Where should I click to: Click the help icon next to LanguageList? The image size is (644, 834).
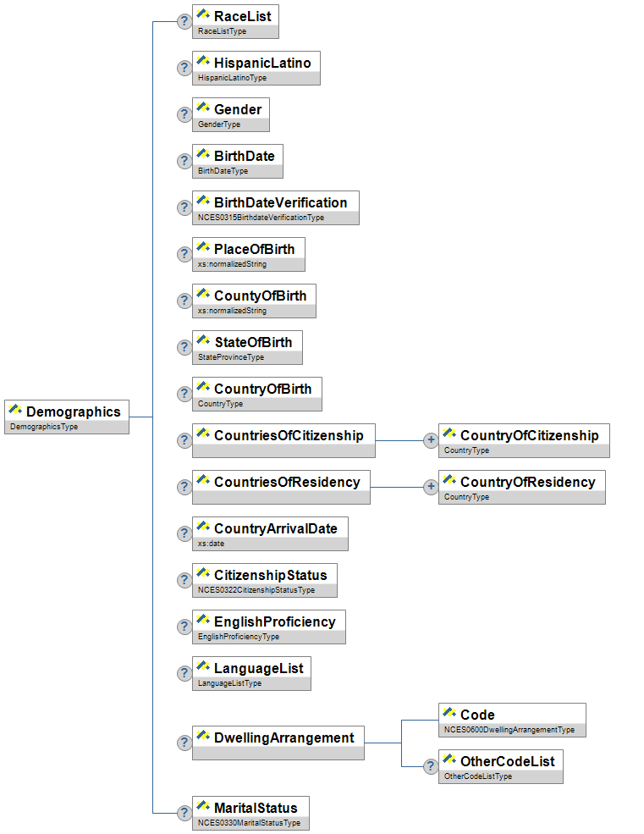coord(184,673)
